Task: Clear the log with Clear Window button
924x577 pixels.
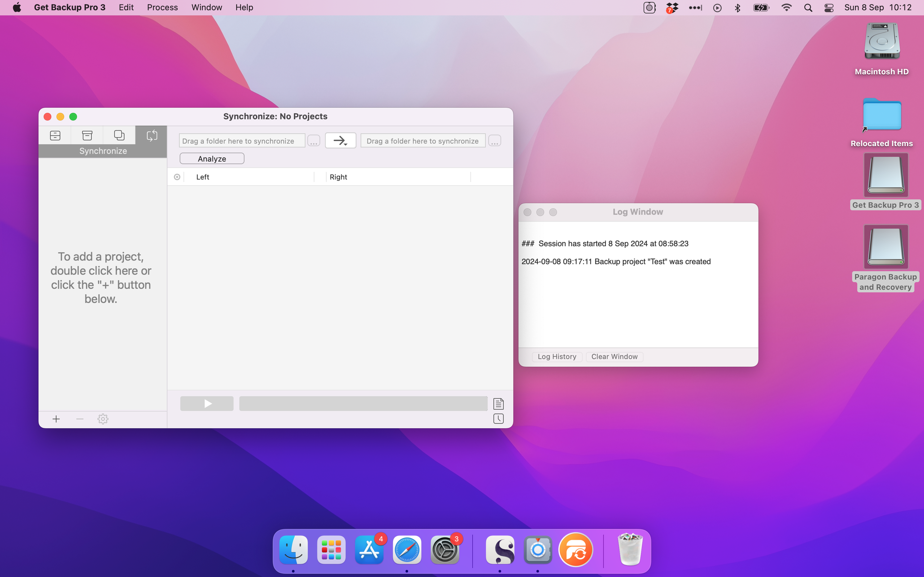Action: (614, 356)
